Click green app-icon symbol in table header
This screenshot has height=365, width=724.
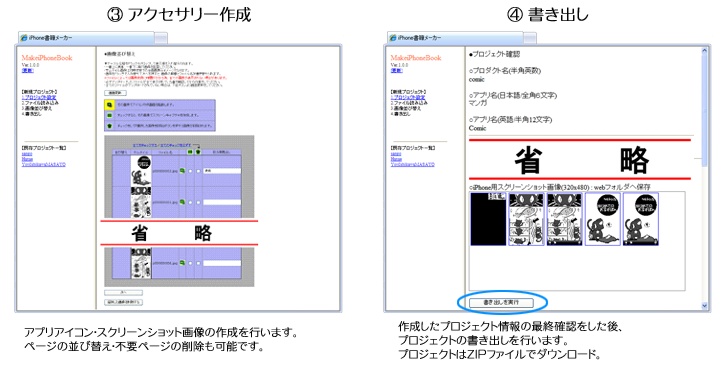198,152
